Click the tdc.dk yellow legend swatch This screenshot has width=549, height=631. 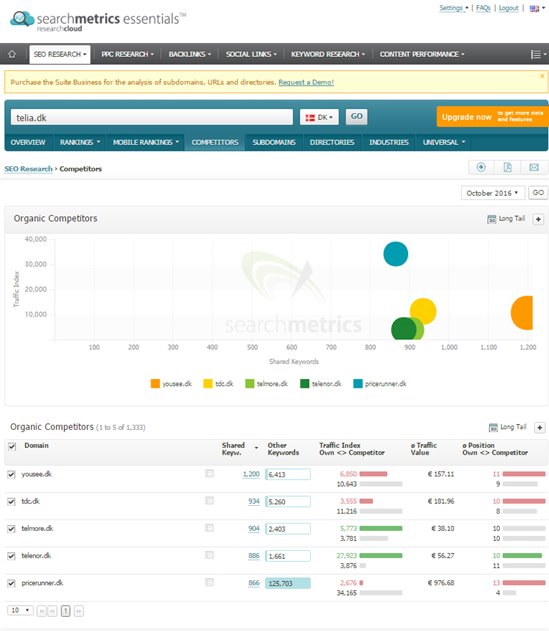[208, 384]
